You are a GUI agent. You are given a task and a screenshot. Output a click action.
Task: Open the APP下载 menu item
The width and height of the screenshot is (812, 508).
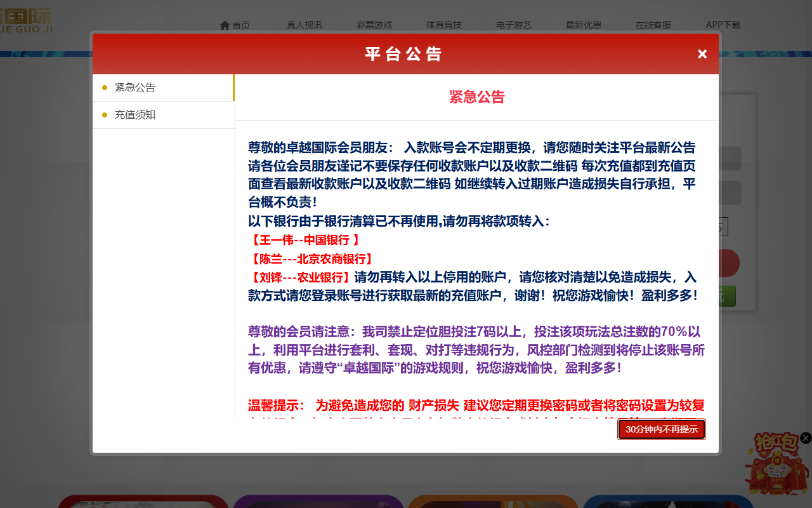pyautogui.click(x=723, y=25)
